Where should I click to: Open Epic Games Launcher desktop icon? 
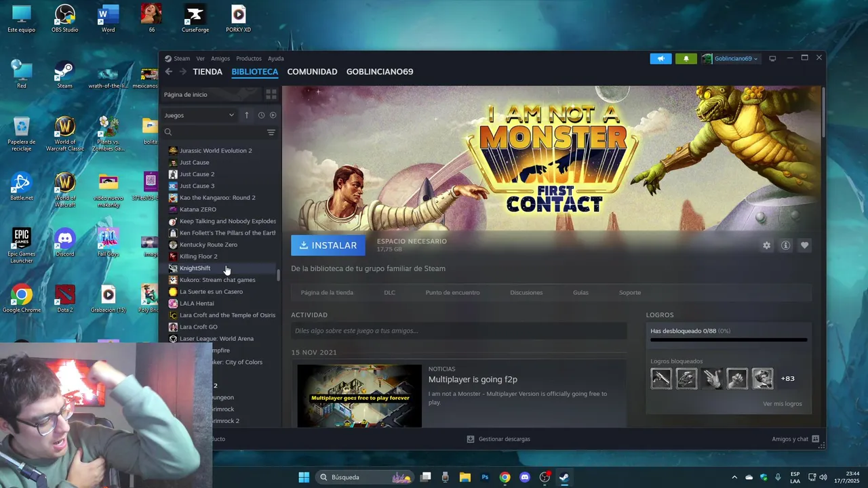click(x=22, y=245)
